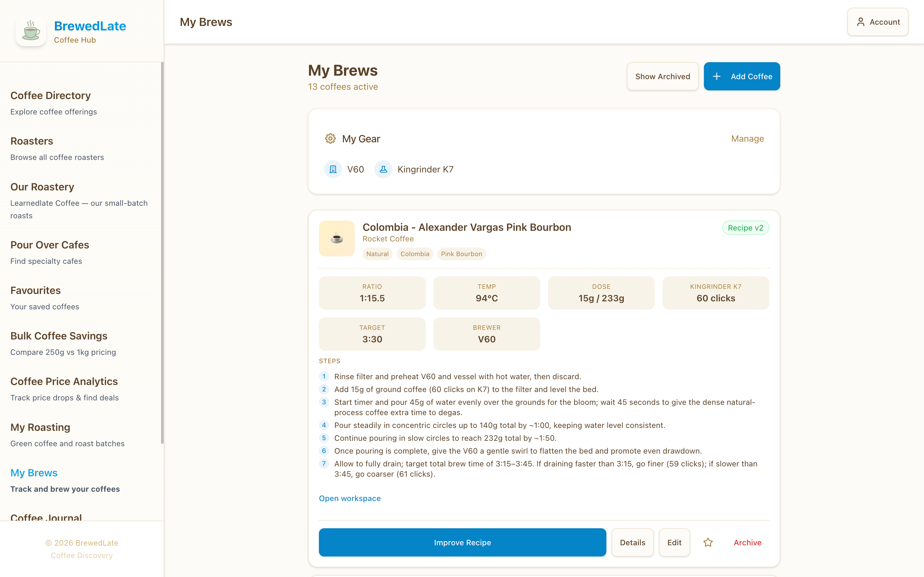Click the person icon on Account button

[x=860, y=22]
